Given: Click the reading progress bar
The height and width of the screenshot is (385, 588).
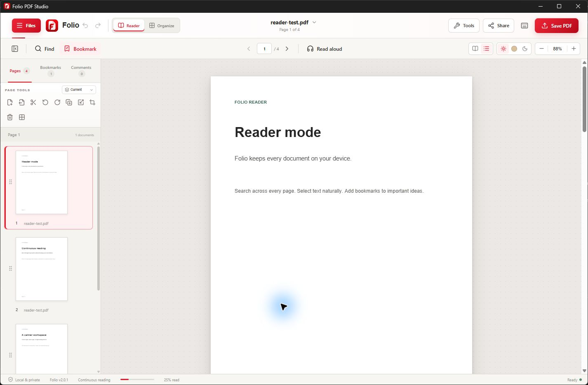Looking at the screenshot, I should point(137,380).
